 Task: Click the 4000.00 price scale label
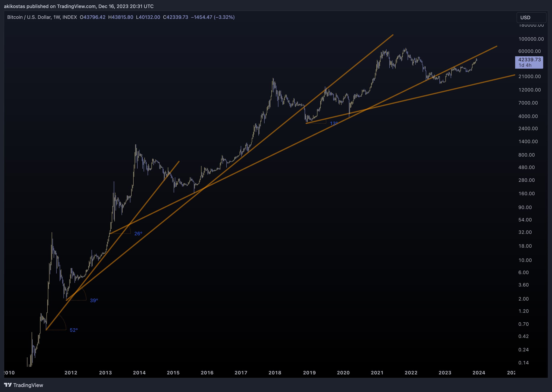click(x=528, y=116)
